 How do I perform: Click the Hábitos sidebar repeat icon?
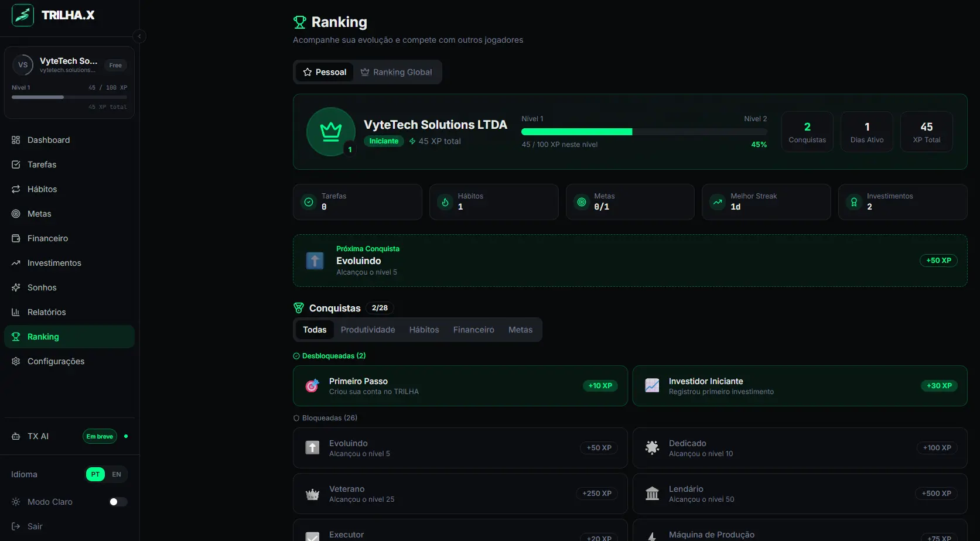(16, 189)
